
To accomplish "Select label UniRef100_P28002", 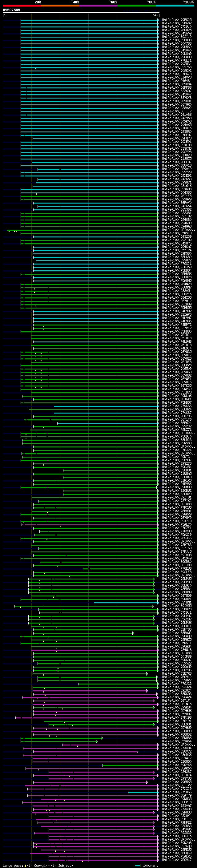I will coord(177,108).
